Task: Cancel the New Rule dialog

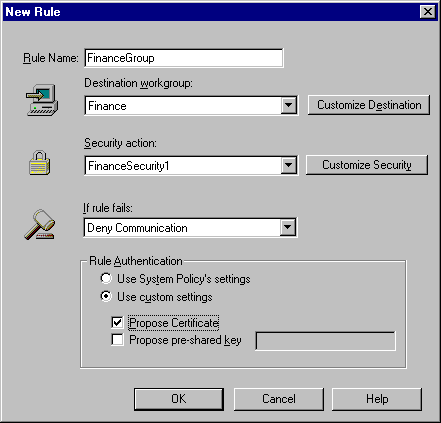Action: coord(279,399)
